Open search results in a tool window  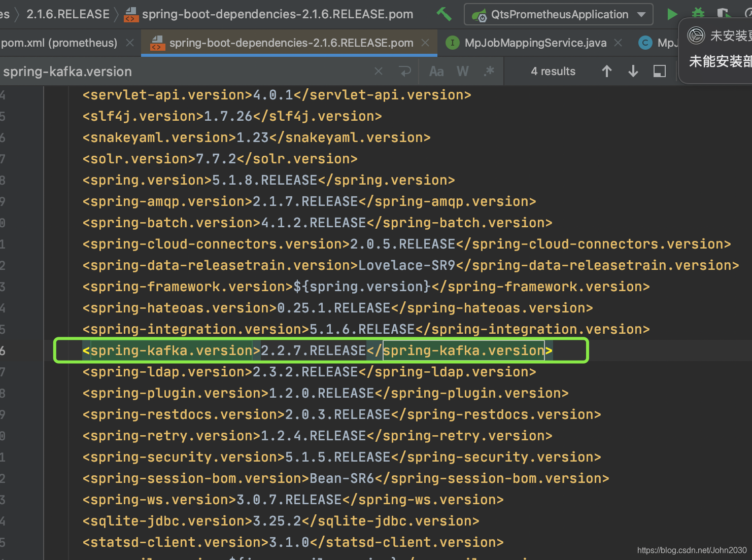[x=659, y=71]
